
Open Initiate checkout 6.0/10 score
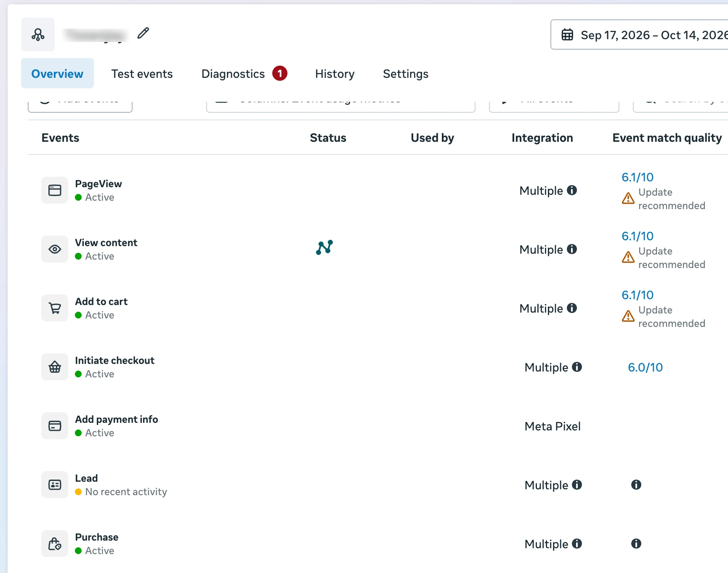coord(645,367)
